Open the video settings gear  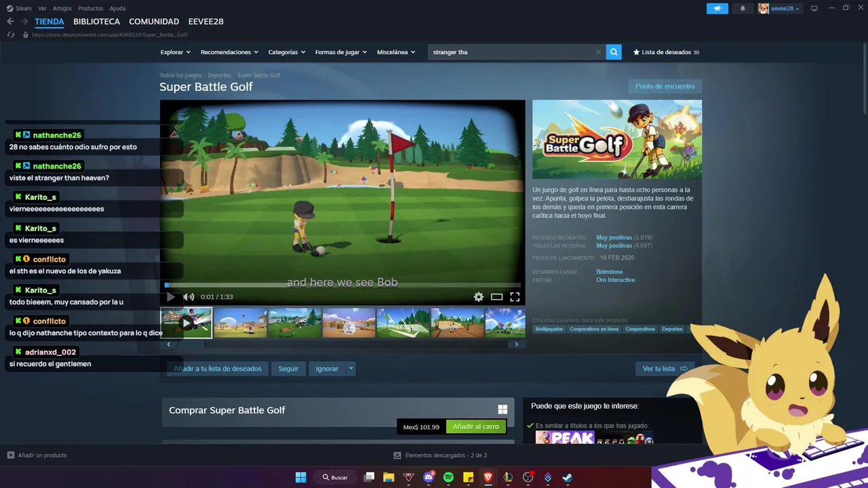(479, 297)
